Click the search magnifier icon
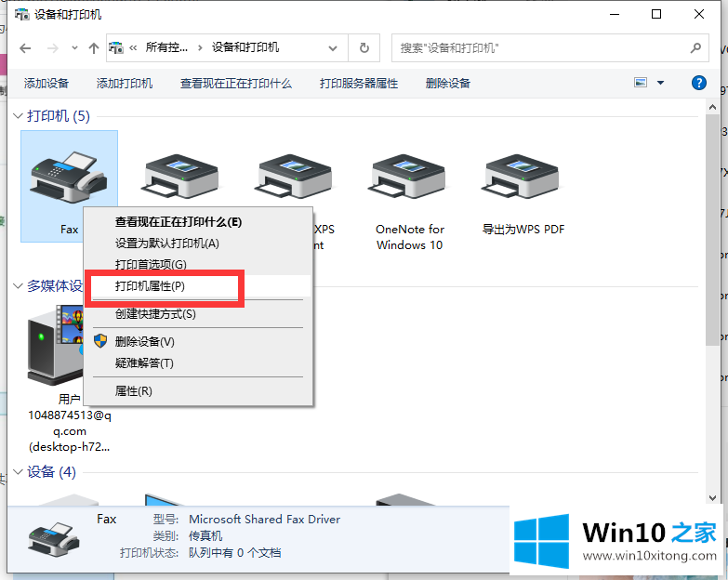This screenshot has height=580, width=728. pyautogui.click(x=695, y=47)
